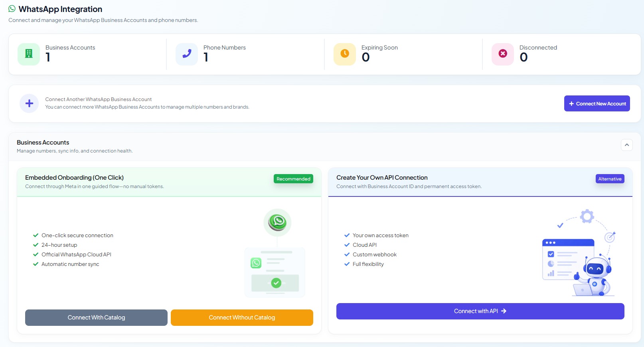This screenshot has width=644, height=347.
Task: Click the green check next to One-click secure connection
Action: tap(36, 235)
